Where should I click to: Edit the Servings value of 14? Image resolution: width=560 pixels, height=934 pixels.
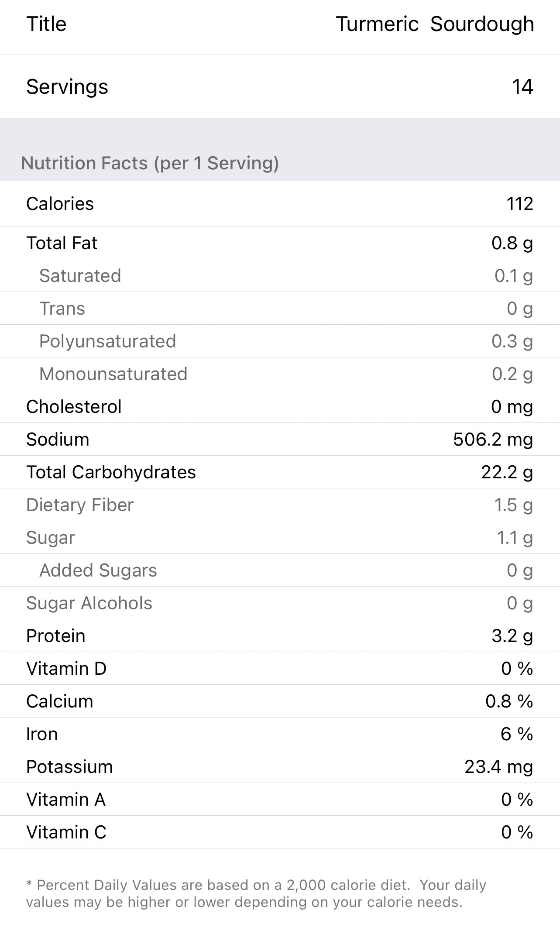[522, 86]
